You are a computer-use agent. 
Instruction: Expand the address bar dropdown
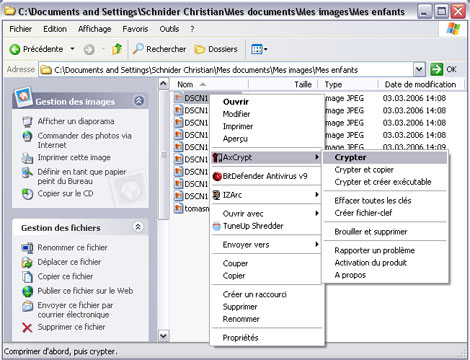[x=419, y=70]
